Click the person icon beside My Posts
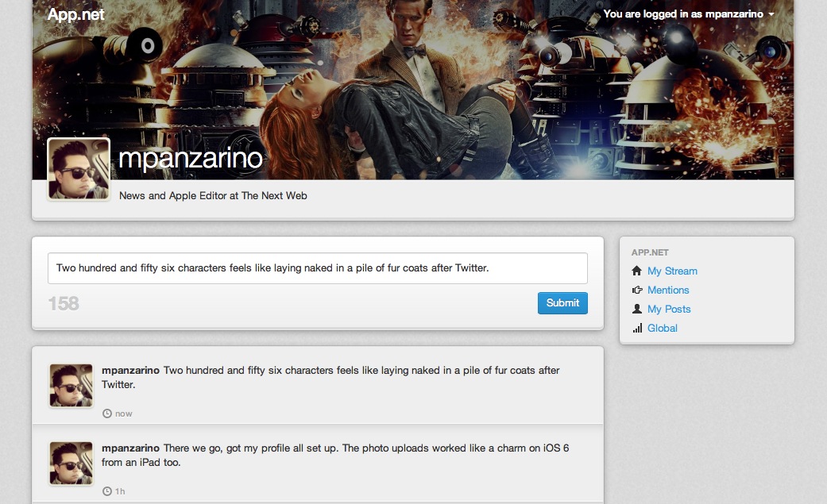This screenshot has height=504, width=827. (637, 309)
